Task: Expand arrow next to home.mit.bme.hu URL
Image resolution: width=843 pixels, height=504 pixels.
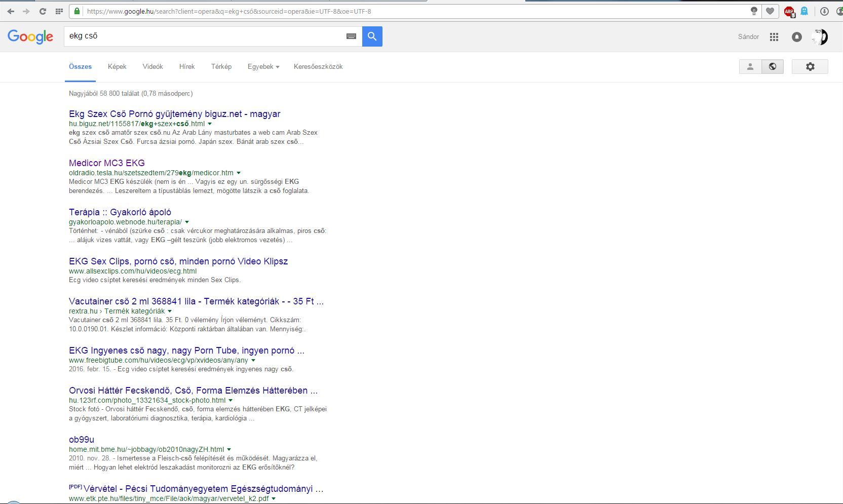Action: pos(229,449)
